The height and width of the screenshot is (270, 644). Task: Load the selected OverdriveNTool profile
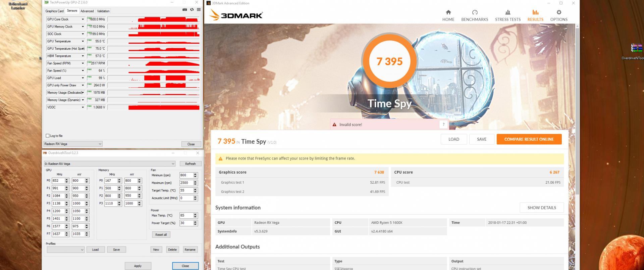click(95, 250)
